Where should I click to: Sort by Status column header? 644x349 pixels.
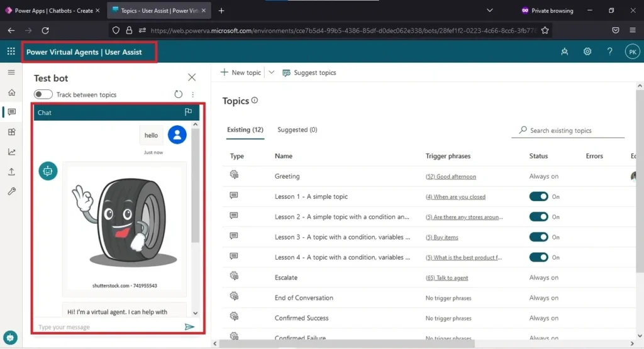(538, 156)
